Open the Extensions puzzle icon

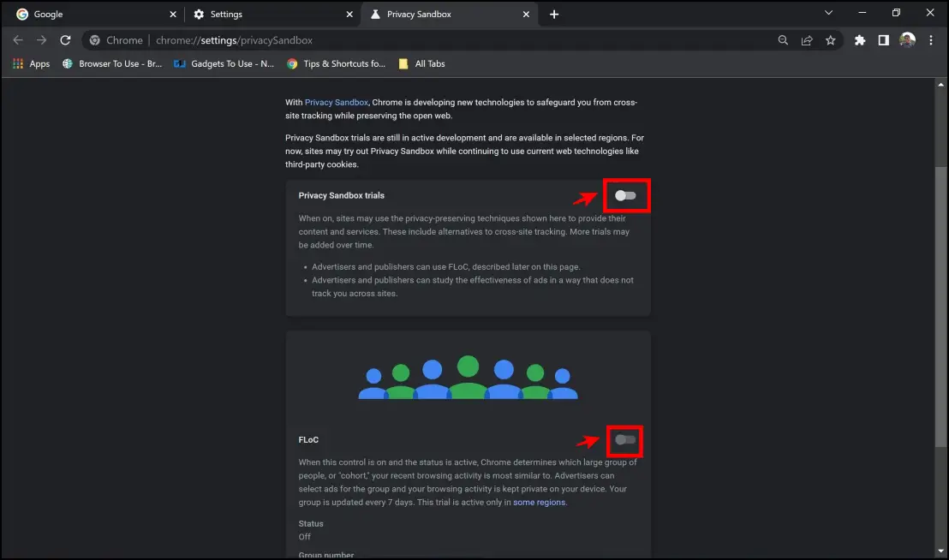860,40
